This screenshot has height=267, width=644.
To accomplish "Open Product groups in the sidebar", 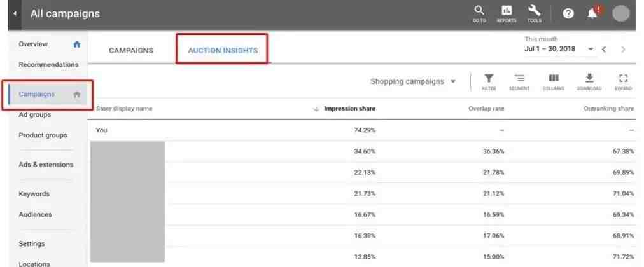I will click(43, 135).
